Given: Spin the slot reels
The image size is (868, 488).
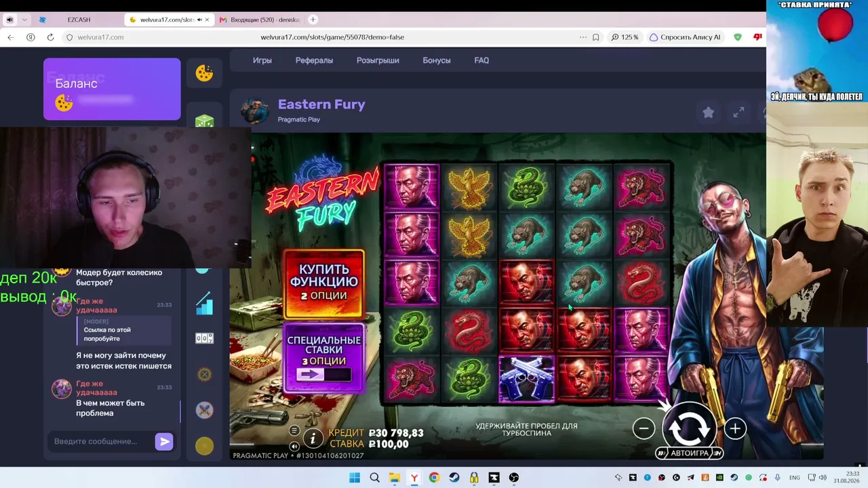Looking at the screenshot, I should [689, 427].
